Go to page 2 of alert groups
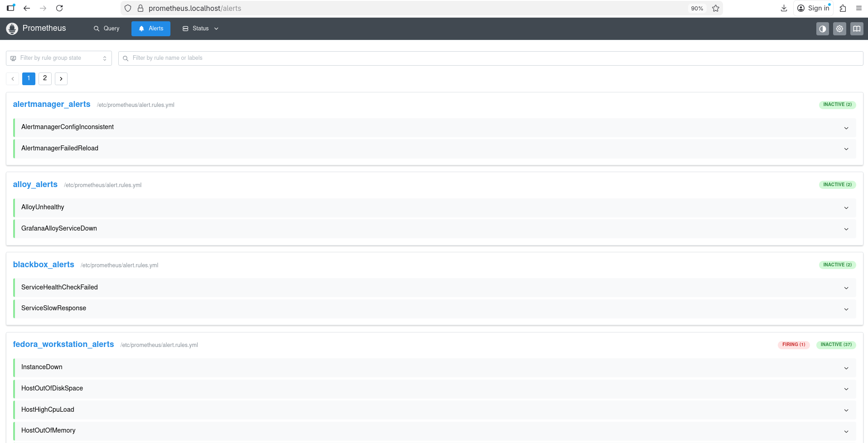The width and height of the screenshot is (868, 443). pos(45,79)
